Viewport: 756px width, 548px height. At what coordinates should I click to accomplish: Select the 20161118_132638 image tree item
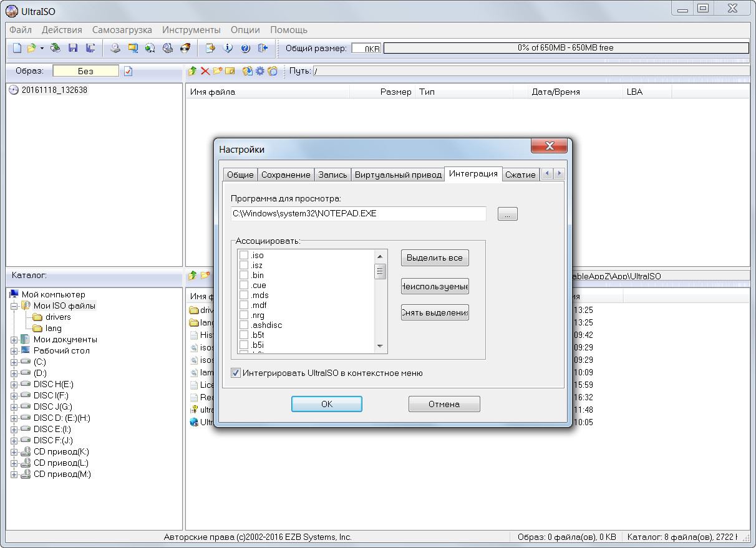click(x=54, y=90)
